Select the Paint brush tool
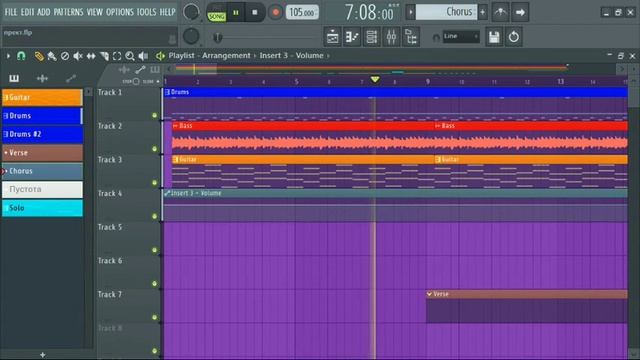The height and width of the screenshot is (360, 640). point(52,56)
